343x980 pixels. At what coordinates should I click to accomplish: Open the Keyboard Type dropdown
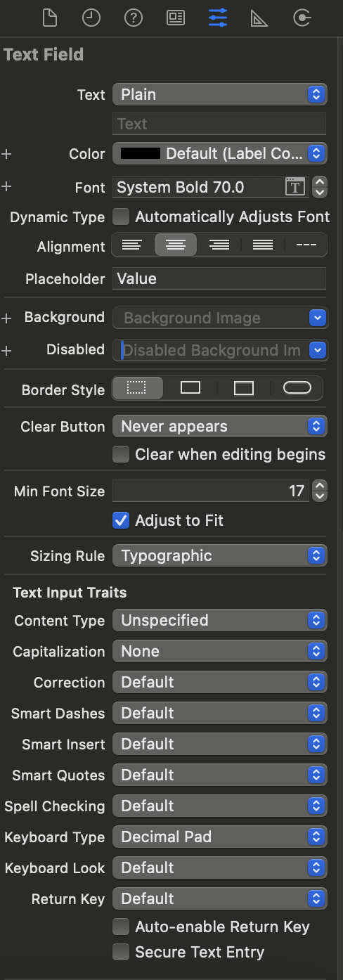click(x=220, y=837)
